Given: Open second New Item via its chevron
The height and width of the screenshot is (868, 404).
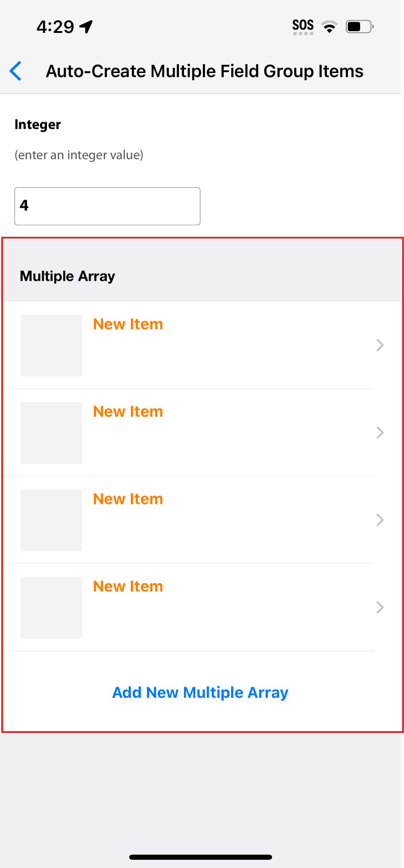Looking at the screenshot, I should [380, 433].
